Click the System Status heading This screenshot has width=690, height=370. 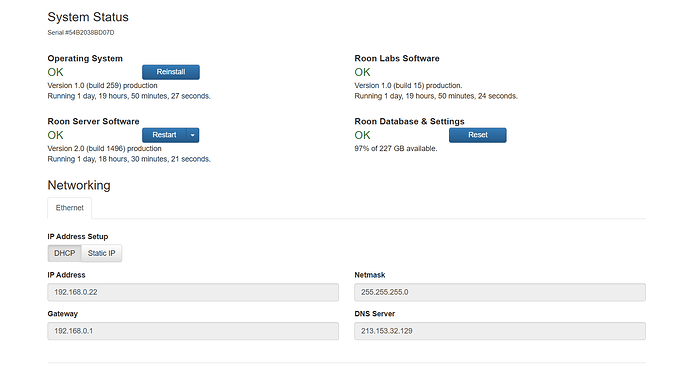(88, 17)
